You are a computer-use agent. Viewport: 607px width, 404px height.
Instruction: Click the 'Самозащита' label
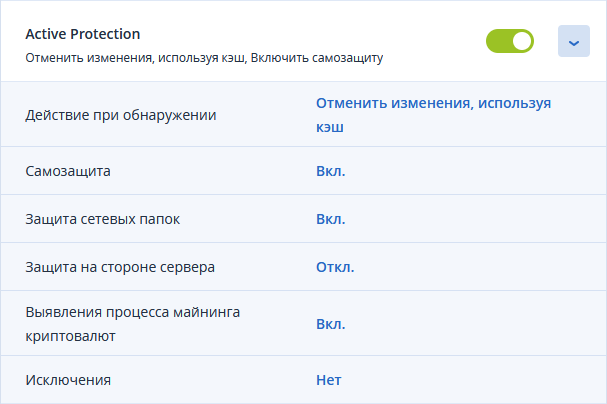click(x=68, y=171)
